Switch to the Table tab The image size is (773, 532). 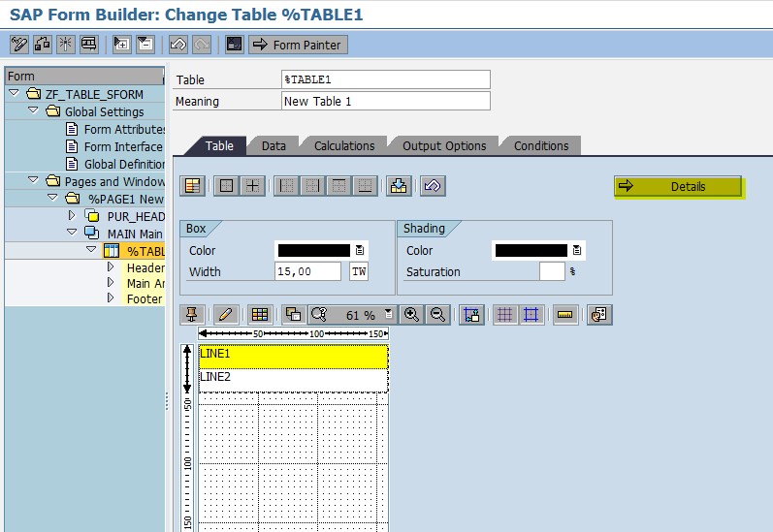[219, 145]
